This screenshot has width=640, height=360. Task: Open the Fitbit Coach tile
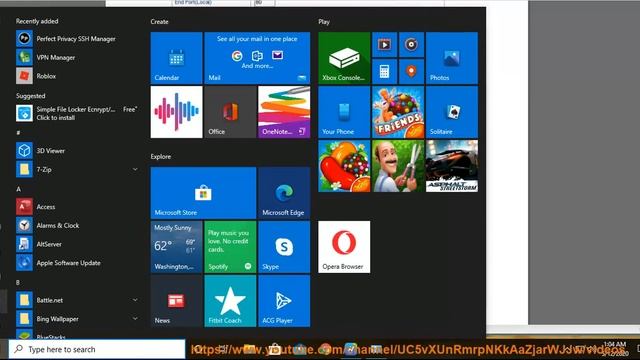[x=230, y=301]
